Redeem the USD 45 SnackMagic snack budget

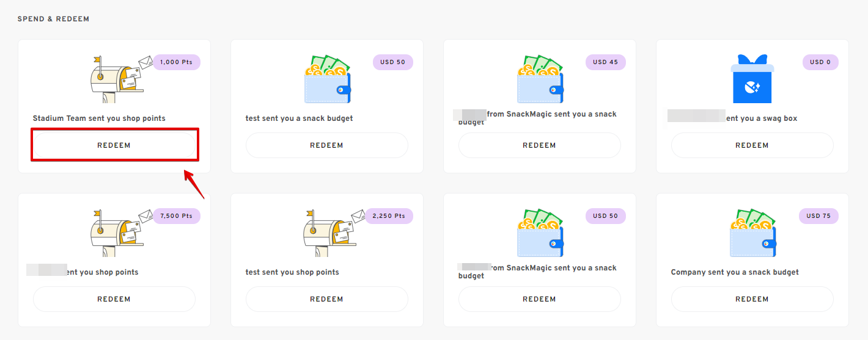tap(539, 145)
